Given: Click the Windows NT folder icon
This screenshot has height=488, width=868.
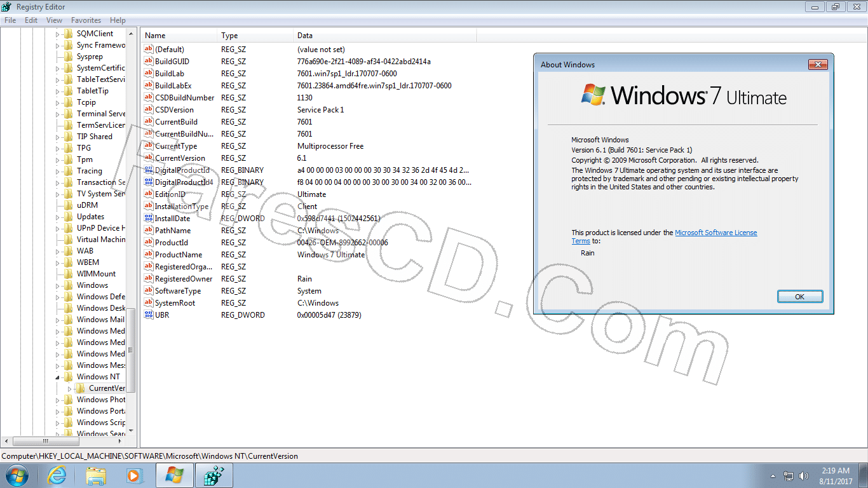Looking at the screenshot, I should pos(68,377).
